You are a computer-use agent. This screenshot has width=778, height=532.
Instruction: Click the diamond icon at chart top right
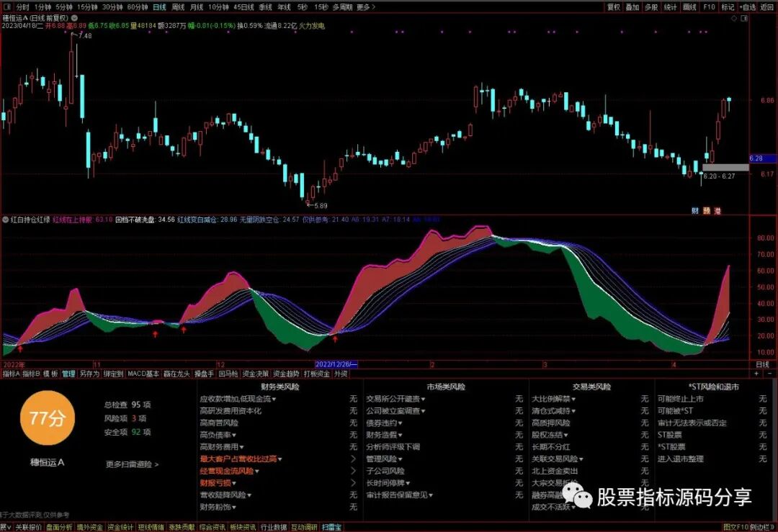(734, 18)
